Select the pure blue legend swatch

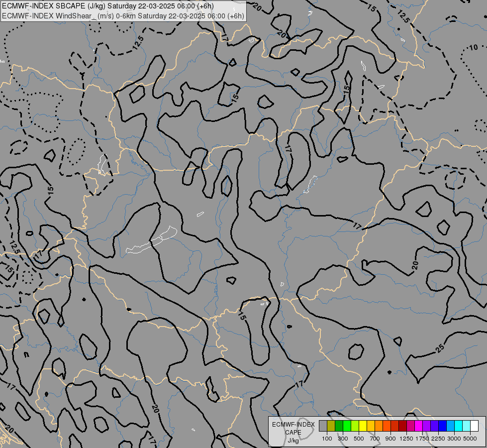pyautogui.click(x=442, y=426)
